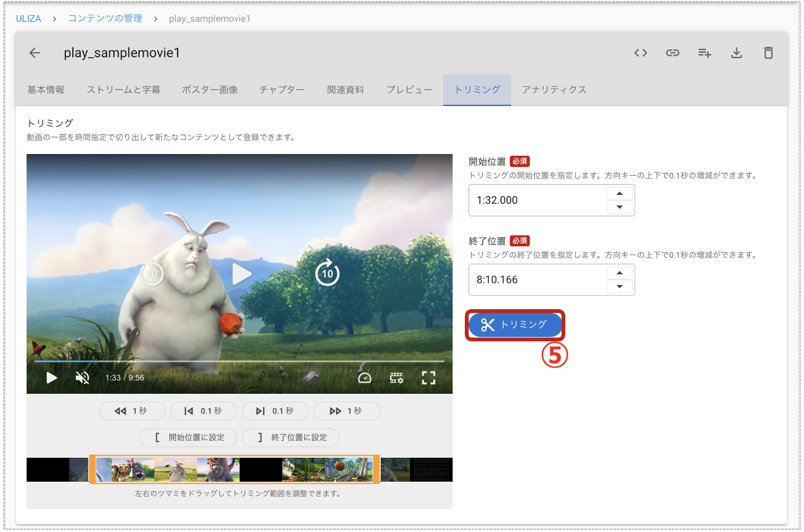804x532 pixels.
Task: Click right orange trim handle on filmstrip
Action: tap(376, 469)
